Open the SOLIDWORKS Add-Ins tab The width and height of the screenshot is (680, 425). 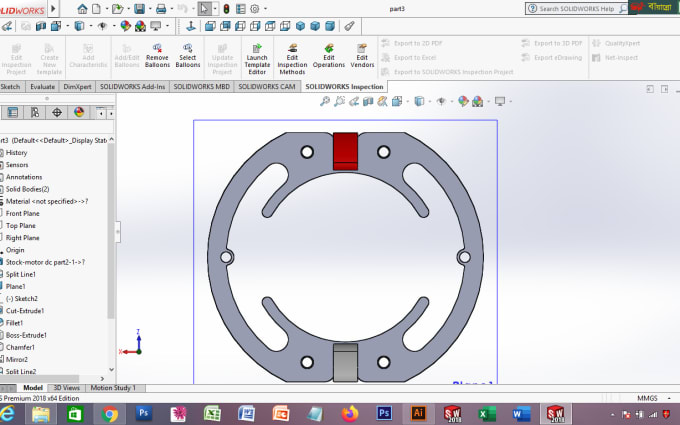132,86
